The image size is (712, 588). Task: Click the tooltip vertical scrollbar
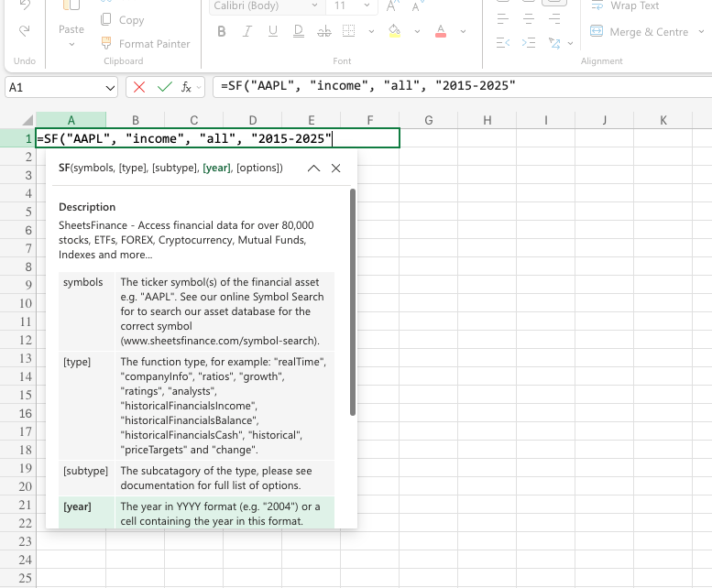[353, 302]
